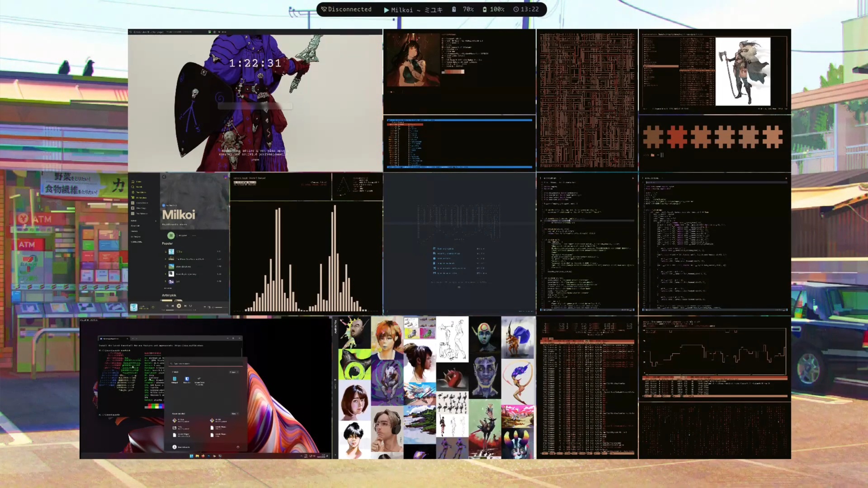
Task: Click the Spotify Search sidebar icon
Action: 133,187
